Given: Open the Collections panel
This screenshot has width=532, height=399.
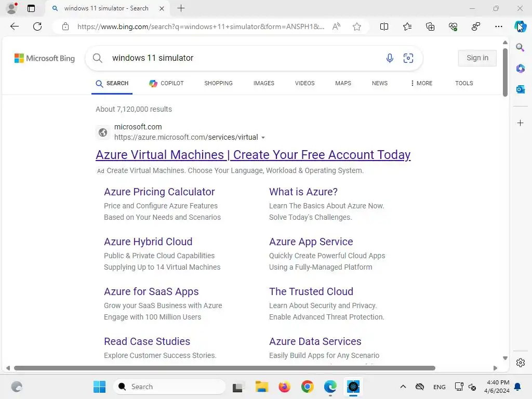Looking at the screenshot, I should [430, 27].
